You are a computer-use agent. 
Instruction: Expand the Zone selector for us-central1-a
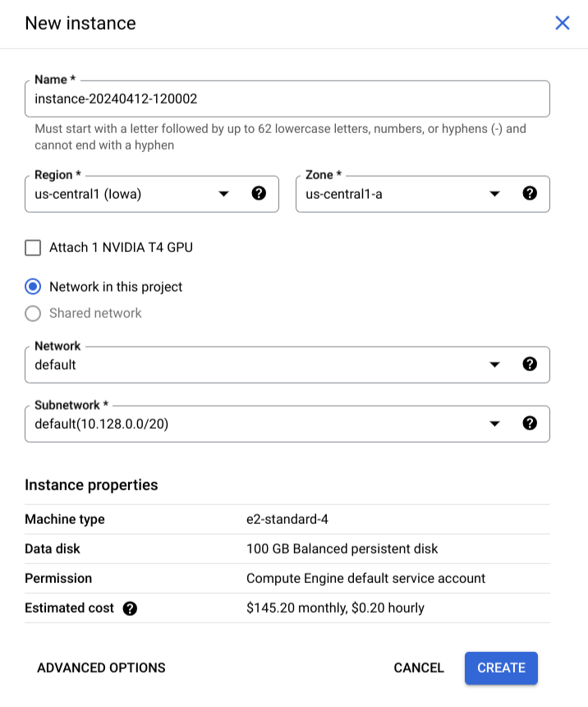(394, 194)
